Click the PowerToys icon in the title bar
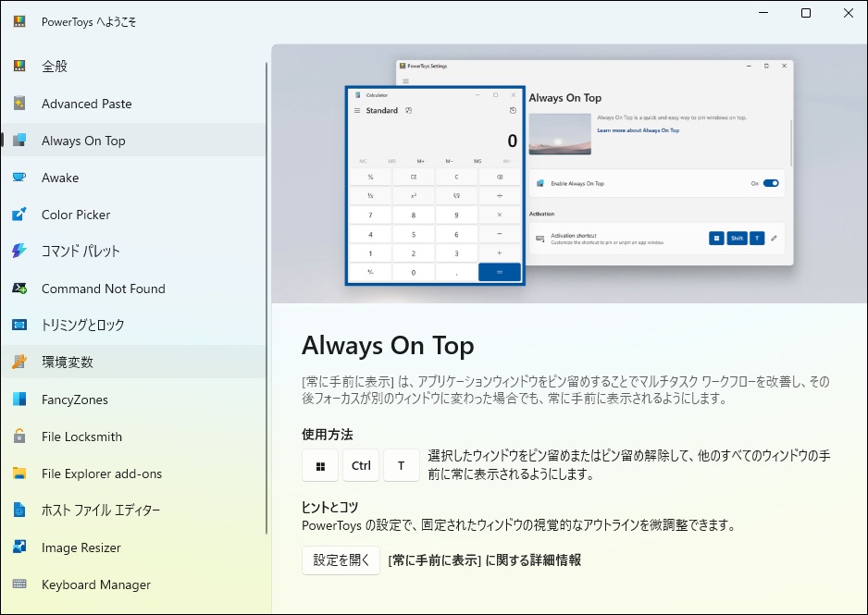This screenshot has width=868, height=615. click(19, 20)
